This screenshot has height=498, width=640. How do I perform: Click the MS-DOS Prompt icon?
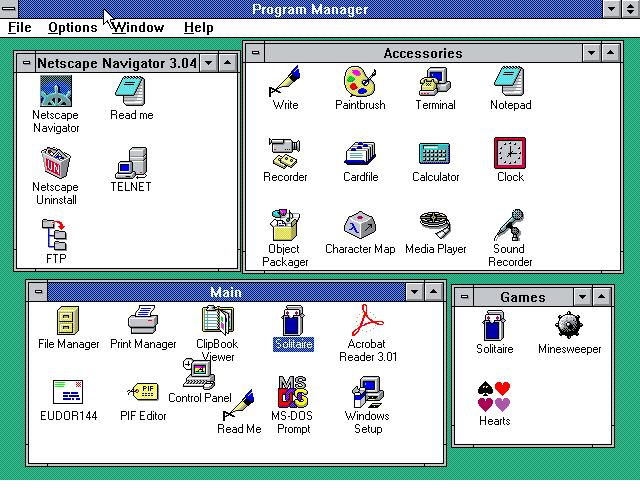tap(293, 394)
